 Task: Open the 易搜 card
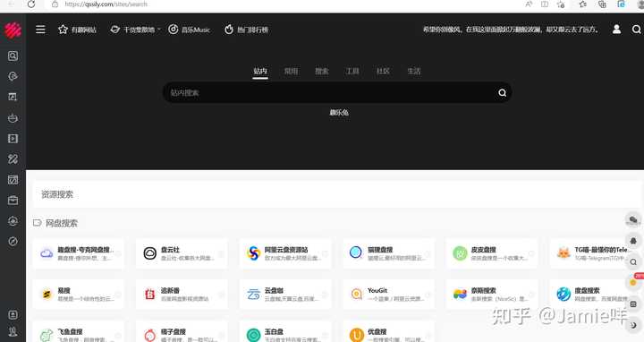(78, 295)
